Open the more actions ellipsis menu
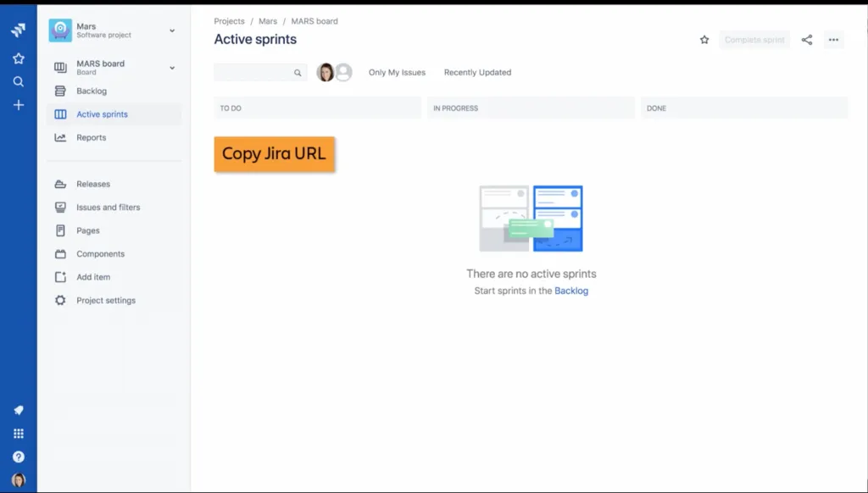Image resolution: width=868 pixels, height=493 pixels. (x=834, y=39)
